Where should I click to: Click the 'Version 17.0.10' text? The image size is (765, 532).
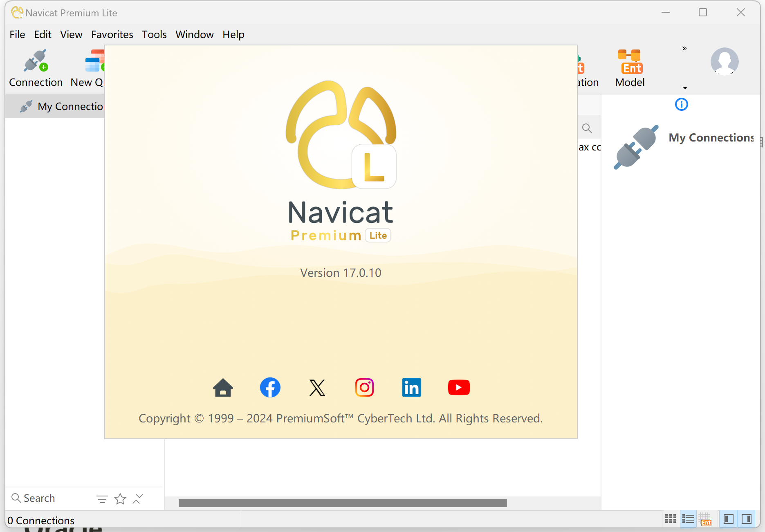[341, 273]
